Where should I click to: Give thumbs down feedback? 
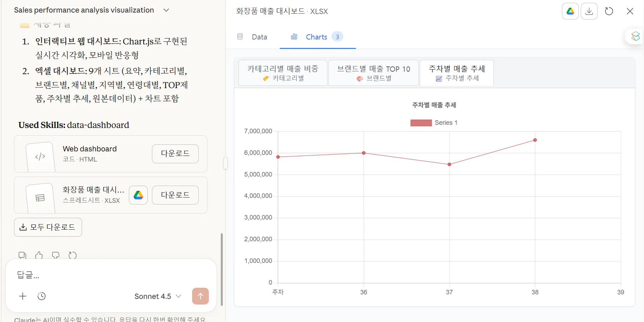pyautogui.click(x=56, y=255)
